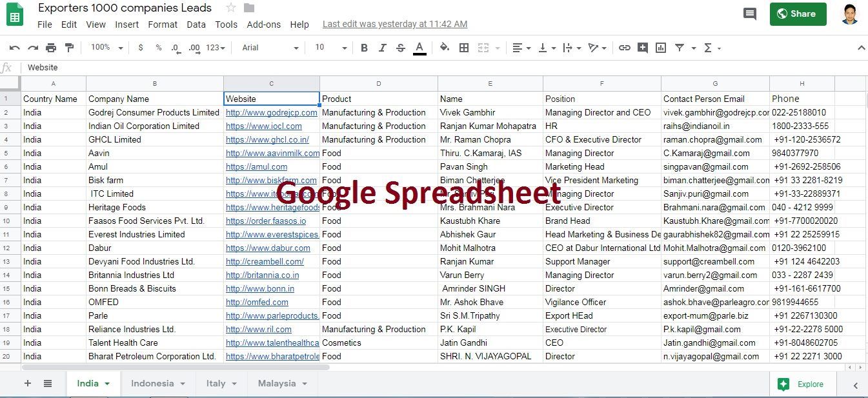Open the functions (sigma) dropdown
Screen dimensions: 868x398
coord(712,48)
